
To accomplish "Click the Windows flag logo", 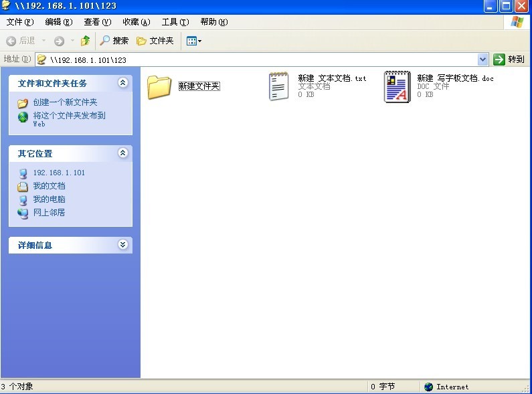I will [x=517, y=22].
